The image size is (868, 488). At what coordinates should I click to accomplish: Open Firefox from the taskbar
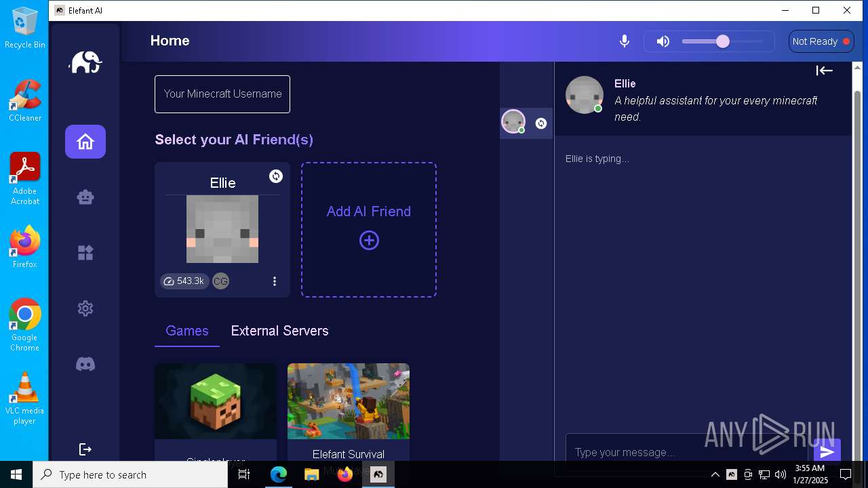tap(345, 474)
